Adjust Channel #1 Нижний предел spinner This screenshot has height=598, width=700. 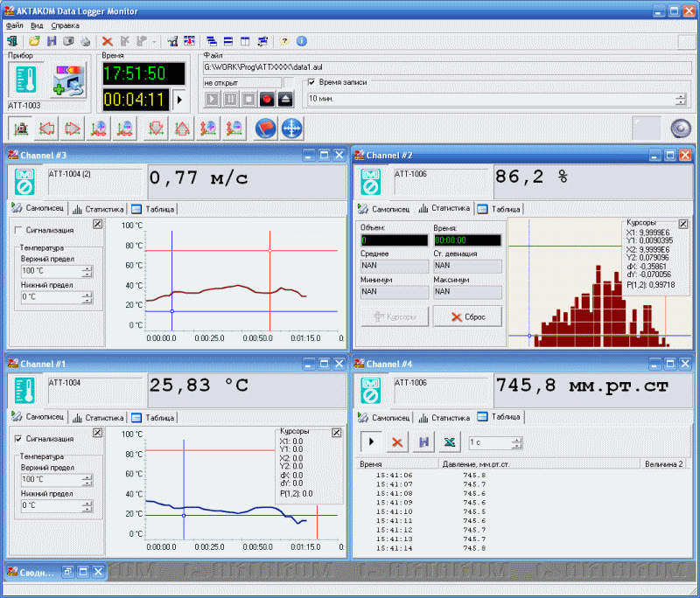click(x=87, y=505)
